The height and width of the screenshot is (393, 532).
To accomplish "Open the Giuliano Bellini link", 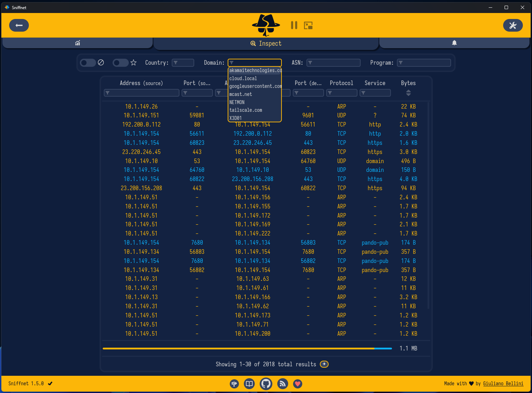I will point(503,384).
